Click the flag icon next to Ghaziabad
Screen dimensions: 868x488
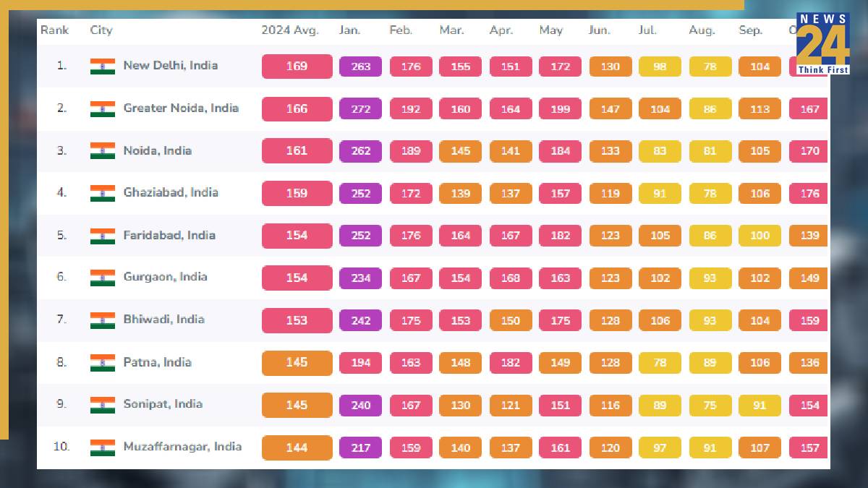tap(103, 193)
